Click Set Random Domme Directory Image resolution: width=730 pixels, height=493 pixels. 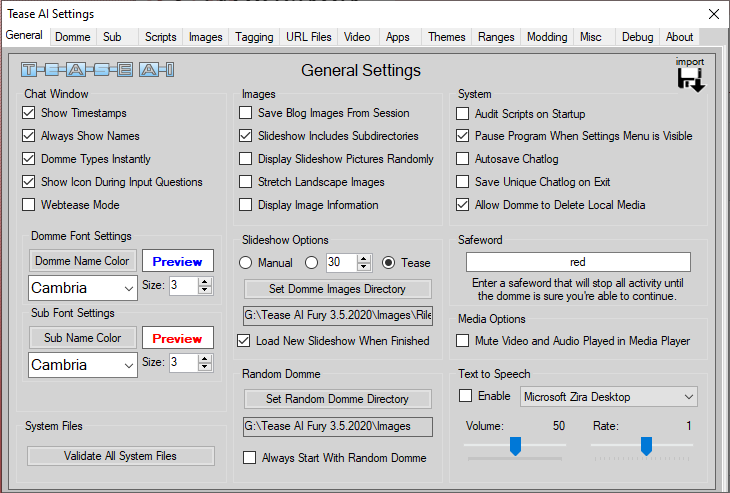[338, 399]
